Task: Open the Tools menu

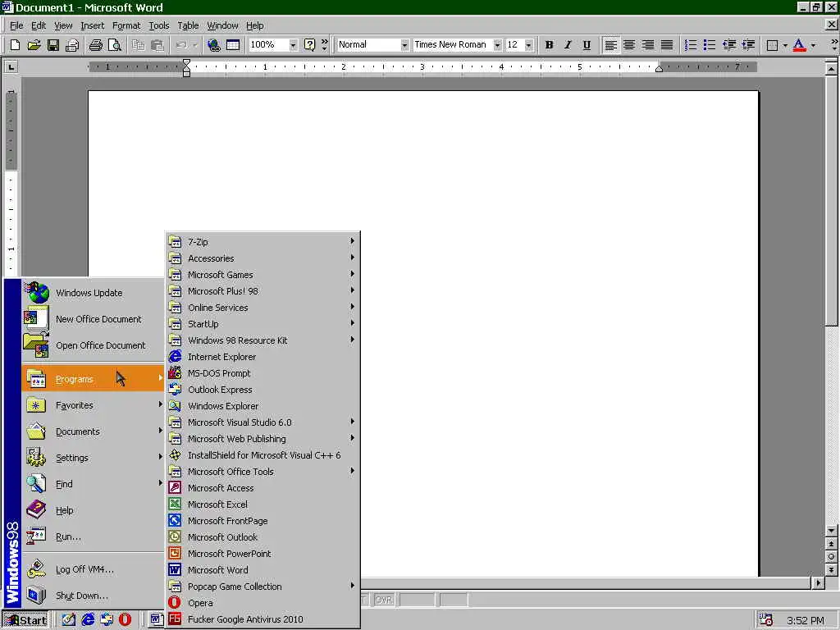Action: pos(159,25)
